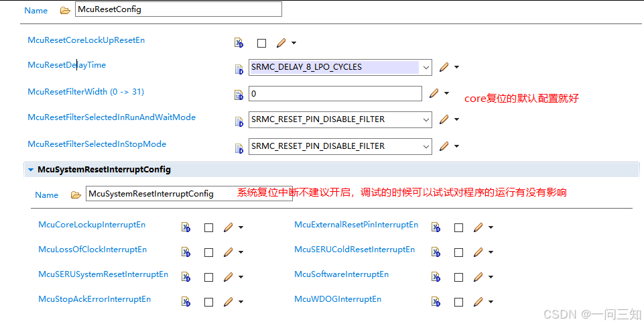Viewport: 644px width, 326px height.
Task: Collapse the McuSystemResetInterruptConfig section
Action: 31,170
